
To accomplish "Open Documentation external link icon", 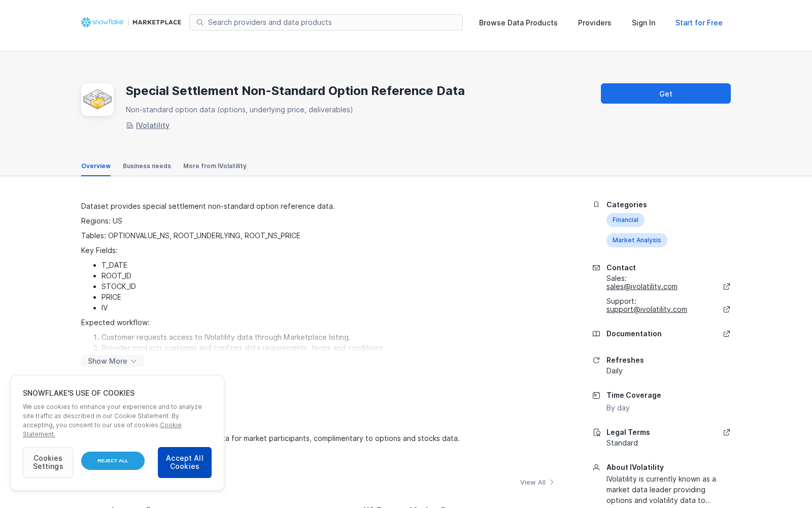I will click(x=727, y=334).
